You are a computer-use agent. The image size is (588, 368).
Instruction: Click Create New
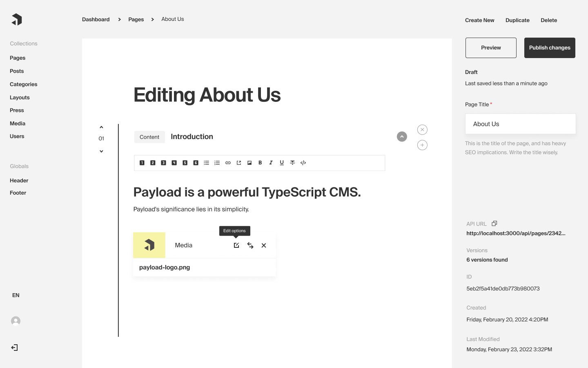pyautogui.click(x=480, y=20)
